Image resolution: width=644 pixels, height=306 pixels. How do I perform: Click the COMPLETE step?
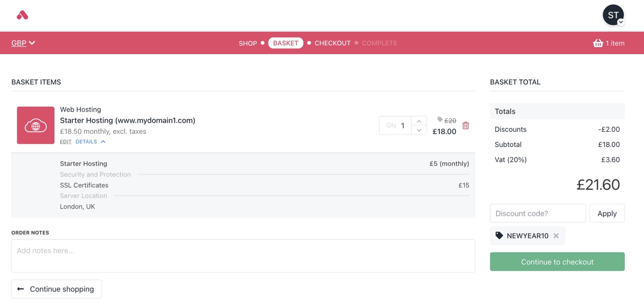379,43
